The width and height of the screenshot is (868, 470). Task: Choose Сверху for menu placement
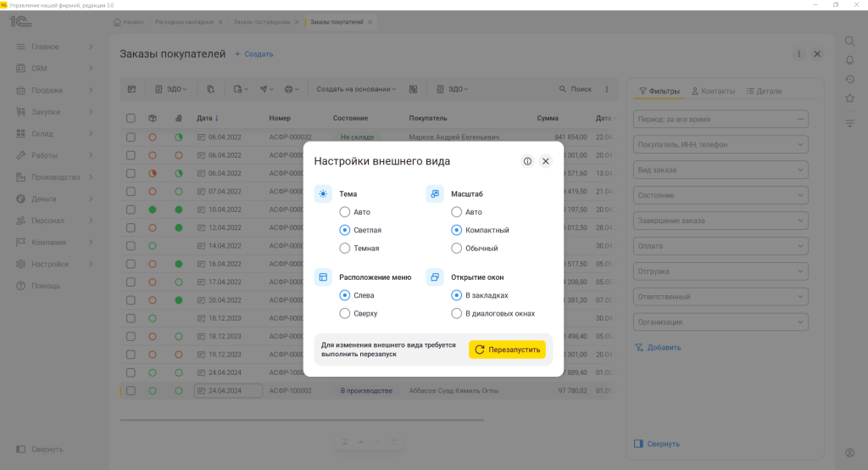coord(345,314)
